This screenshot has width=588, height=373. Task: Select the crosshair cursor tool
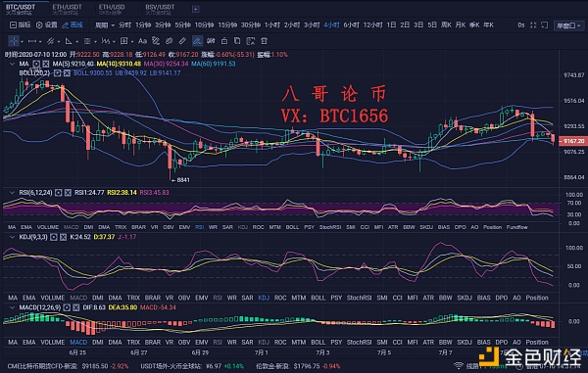point(14,41)
